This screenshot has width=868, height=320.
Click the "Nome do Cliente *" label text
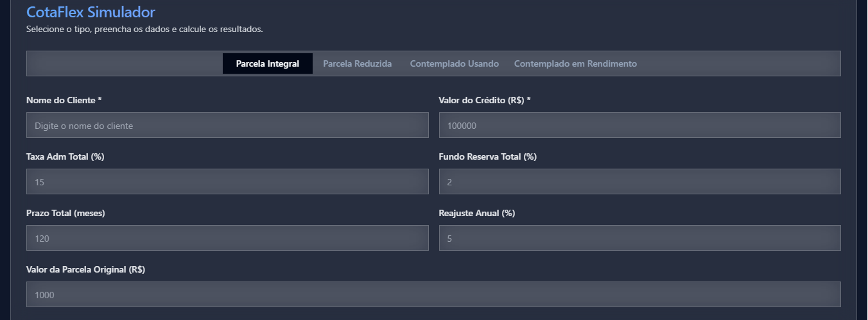(x=64, y=101)
